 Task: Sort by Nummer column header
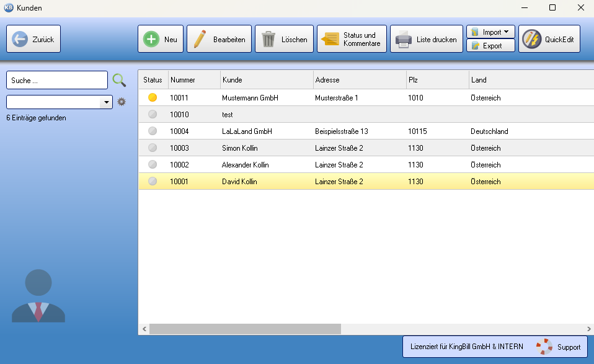[193, 80]
